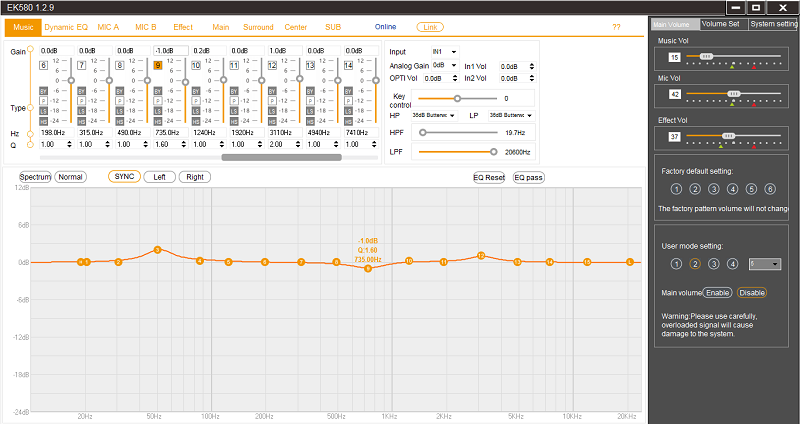Select EQ band number 12
This screenshot has height=424, width=800.
pos(272,65)
